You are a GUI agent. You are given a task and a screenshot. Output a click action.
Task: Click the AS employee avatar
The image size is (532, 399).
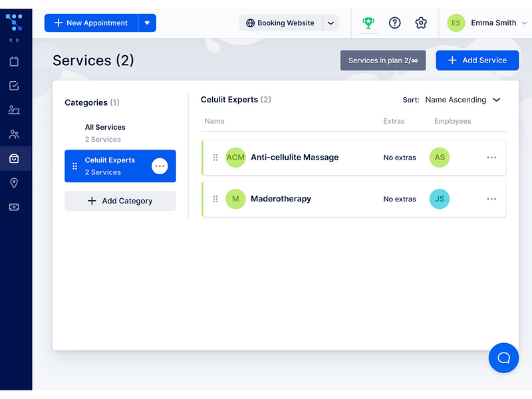point(440,158)
